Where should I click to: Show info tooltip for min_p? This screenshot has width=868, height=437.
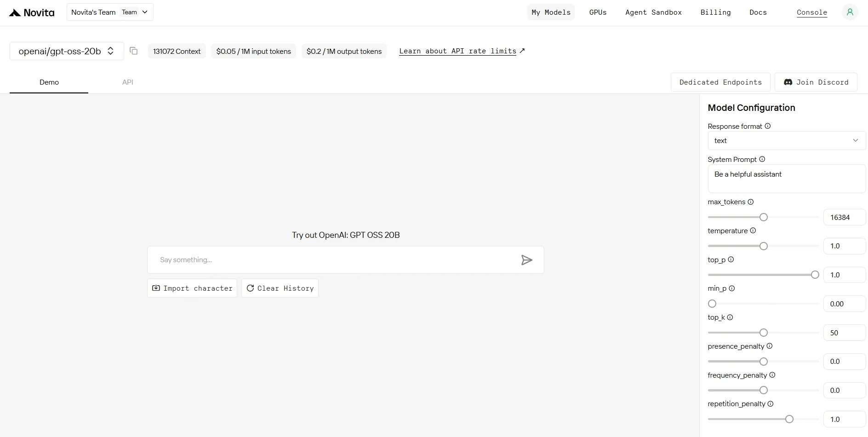tap(732, 288)
